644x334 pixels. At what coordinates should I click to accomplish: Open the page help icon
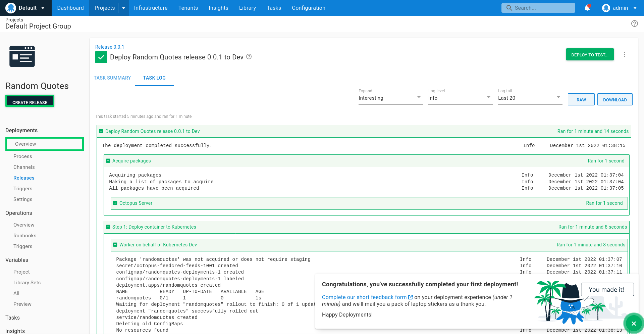(x=634, y=23)
